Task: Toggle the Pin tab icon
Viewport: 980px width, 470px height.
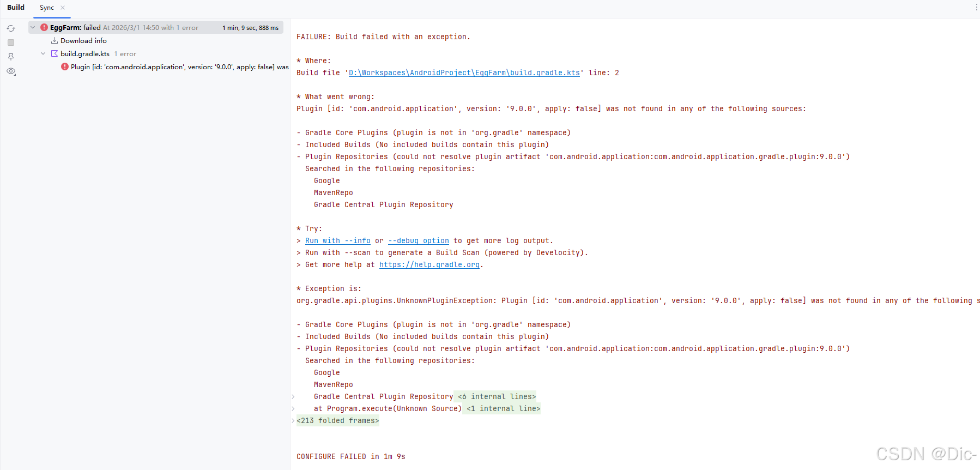Action: (11, 57)
